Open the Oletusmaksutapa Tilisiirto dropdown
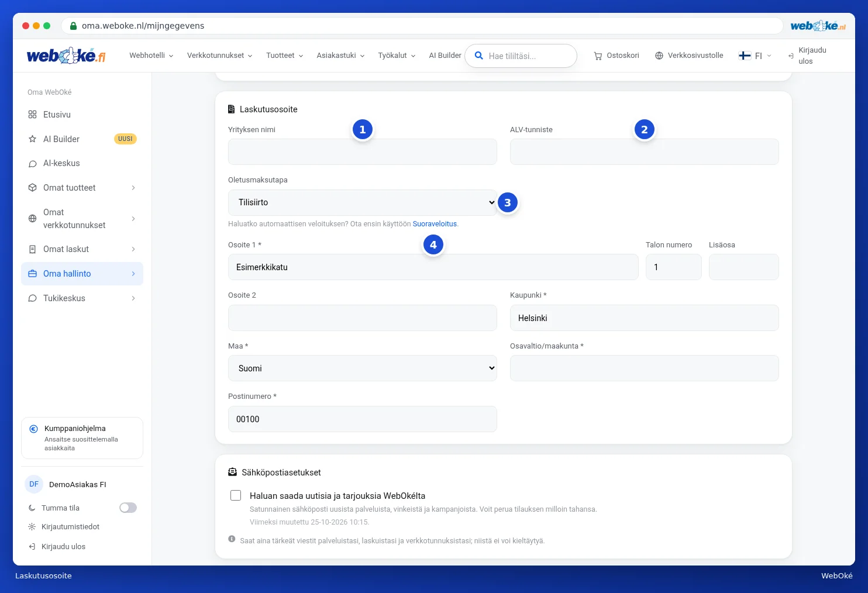This screenshot has width=868, height=593. (363, 202)
